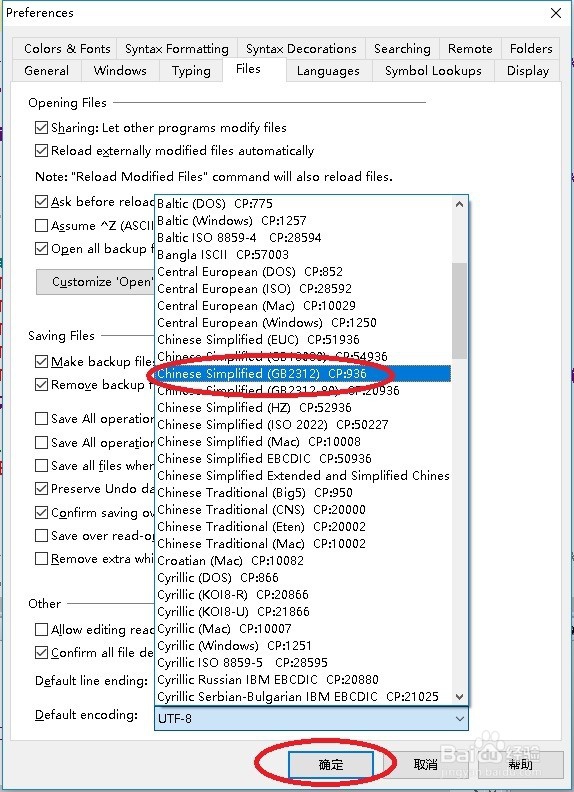This screenshot has height=792, width=574.
Task: Toggle Confirm all file deletes checkbox
Action: tap(41, 653)
